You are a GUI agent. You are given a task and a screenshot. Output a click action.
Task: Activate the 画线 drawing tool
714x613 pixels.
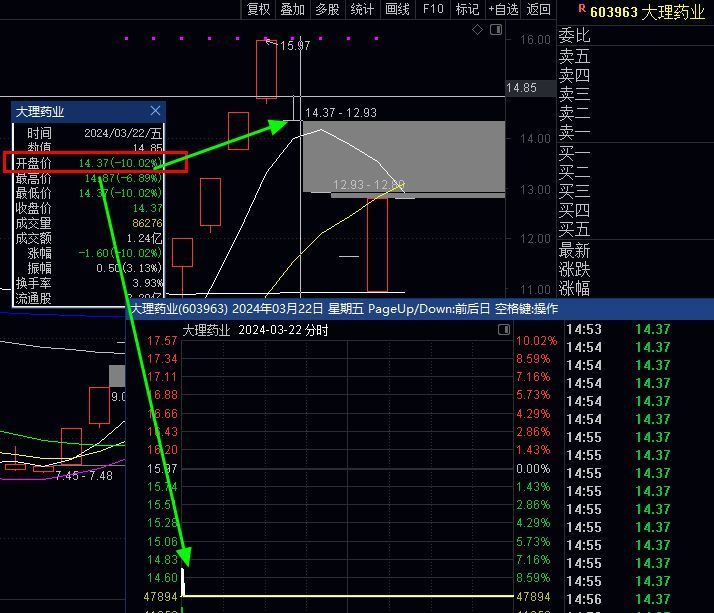pos(397,9)
